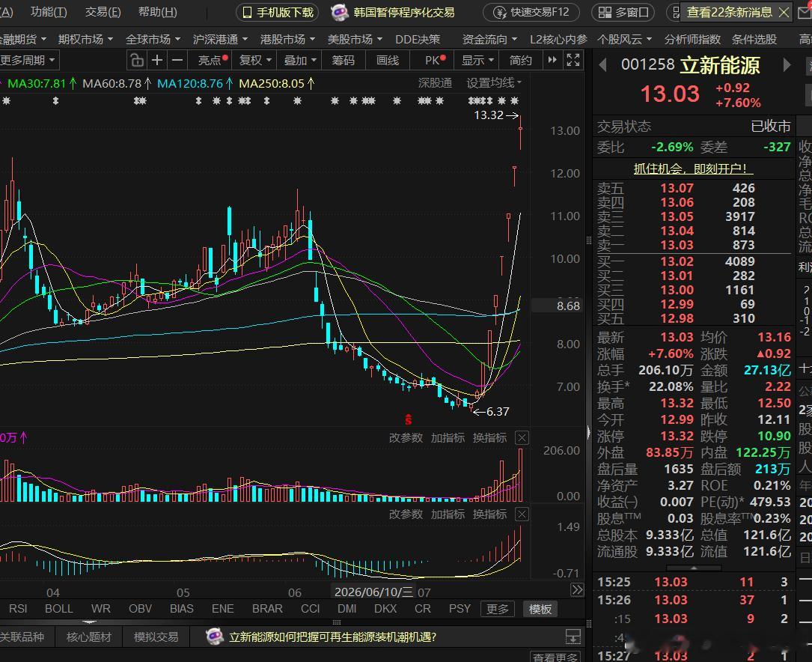Image resolution: width=812 pixels, height=662 pixels.
Task: Open 立新能源 renewable energy question link
Action: coord(333,637)
